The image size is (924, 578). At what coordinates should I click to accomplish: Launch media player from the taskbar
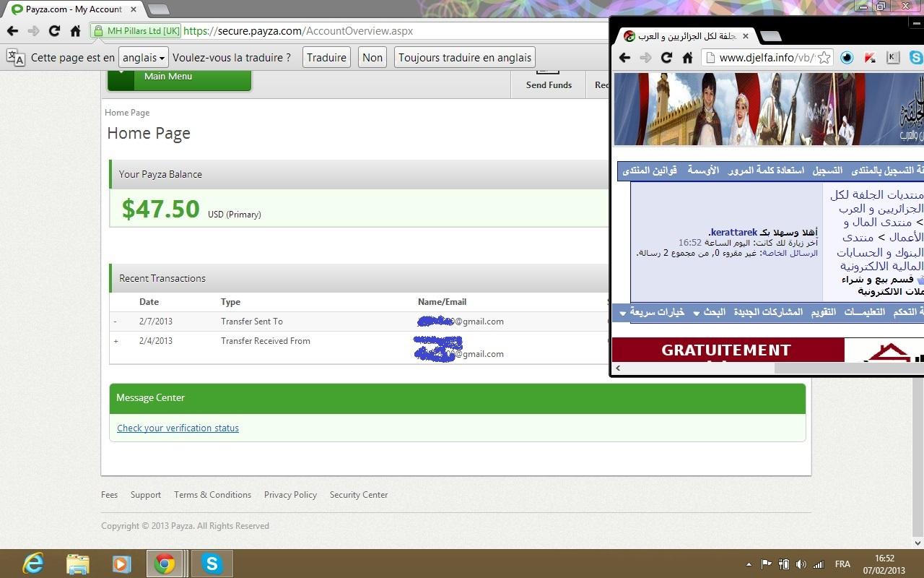pyautogui.click(x=121, y=564)
